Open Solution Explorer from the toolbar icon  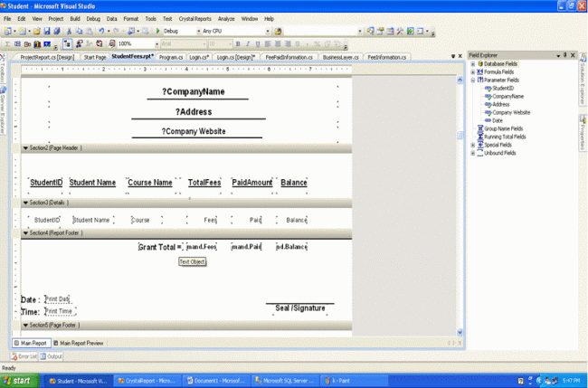(x=370, y=31)
